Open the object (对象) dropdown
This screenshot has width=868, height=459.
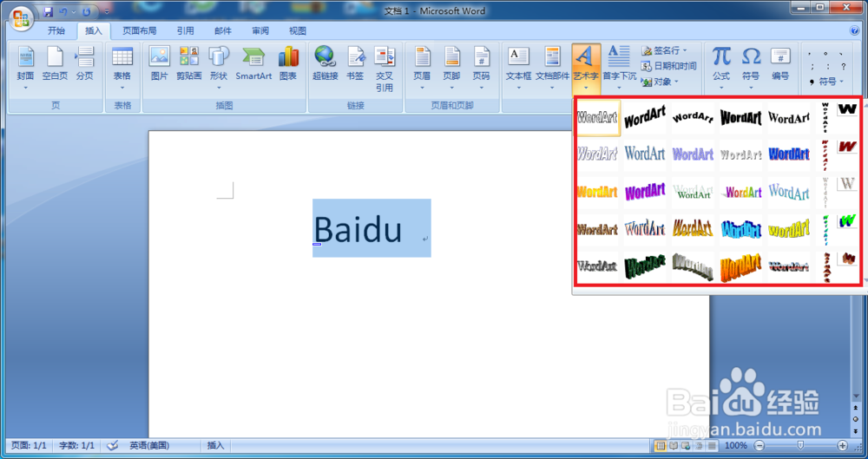pos(660,82)
